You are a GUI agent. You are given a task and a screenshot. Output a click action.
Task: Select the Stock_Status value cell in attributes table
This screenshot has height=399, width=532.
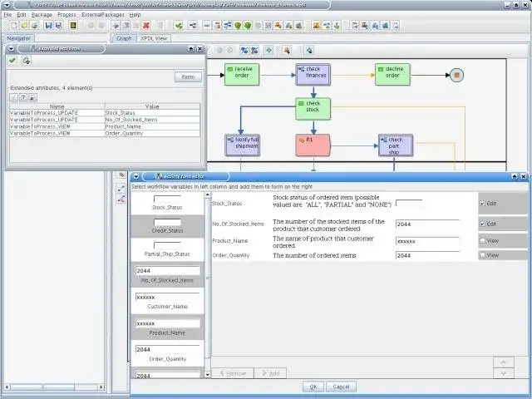tap(152, 113)
